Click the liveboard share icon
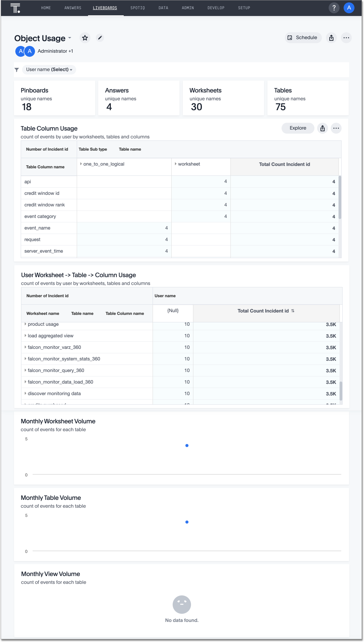This screenshot has height=642, width=364. tap(331, 38)
